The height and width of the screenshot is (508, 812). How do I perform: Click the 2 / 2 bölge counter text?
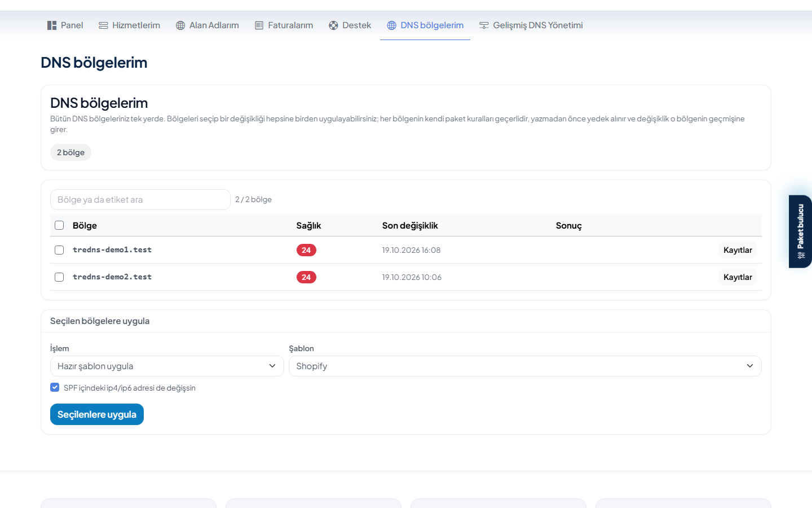pos(253,199)
